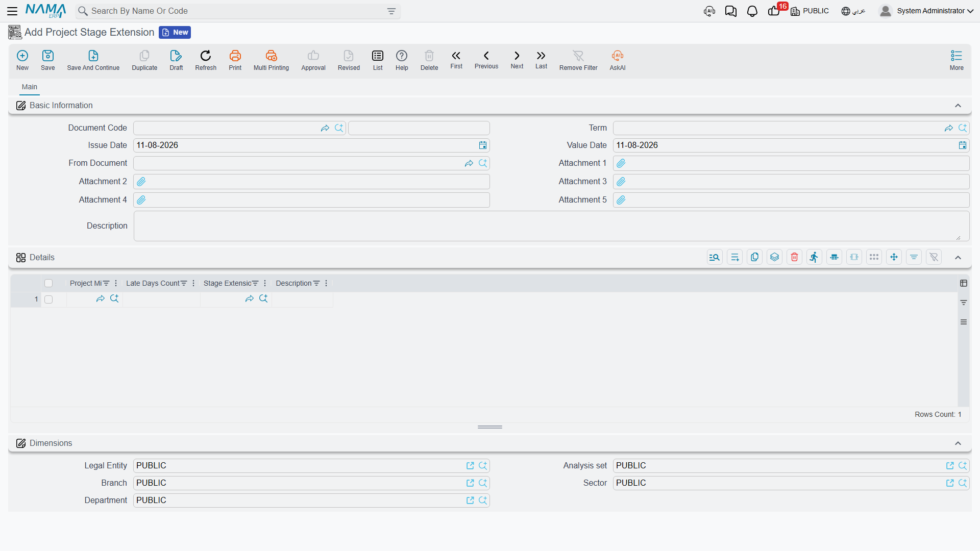Open the notifications bell

752,11
